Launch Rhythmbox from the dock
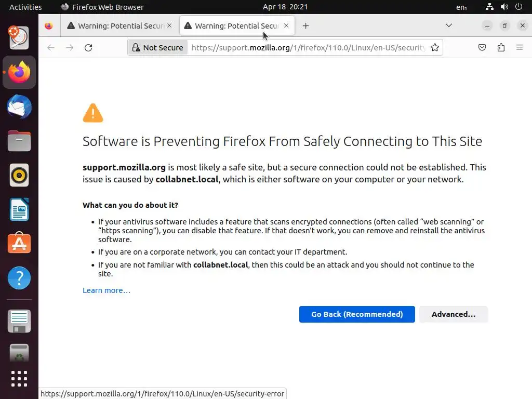 (x=19, y=176)
